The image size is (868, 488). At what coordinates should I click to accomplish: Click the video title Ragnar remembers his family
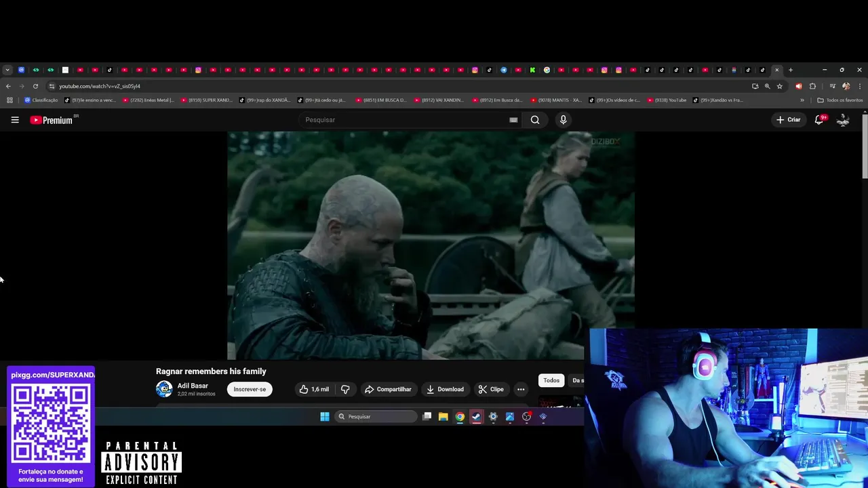point(211,371)
